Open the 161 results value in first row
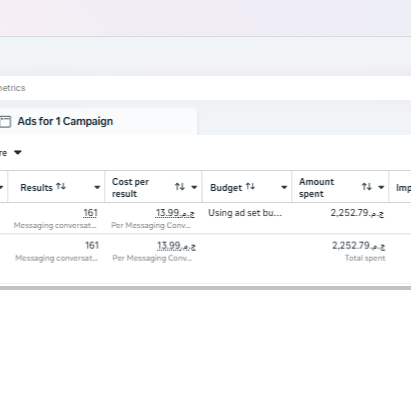 (90, 213)
